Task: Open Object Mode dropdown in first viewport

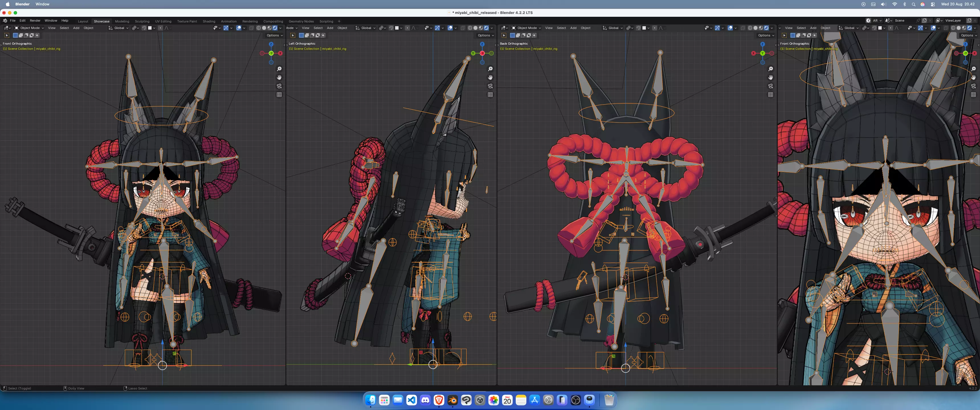Action: (x=29, y=28)
